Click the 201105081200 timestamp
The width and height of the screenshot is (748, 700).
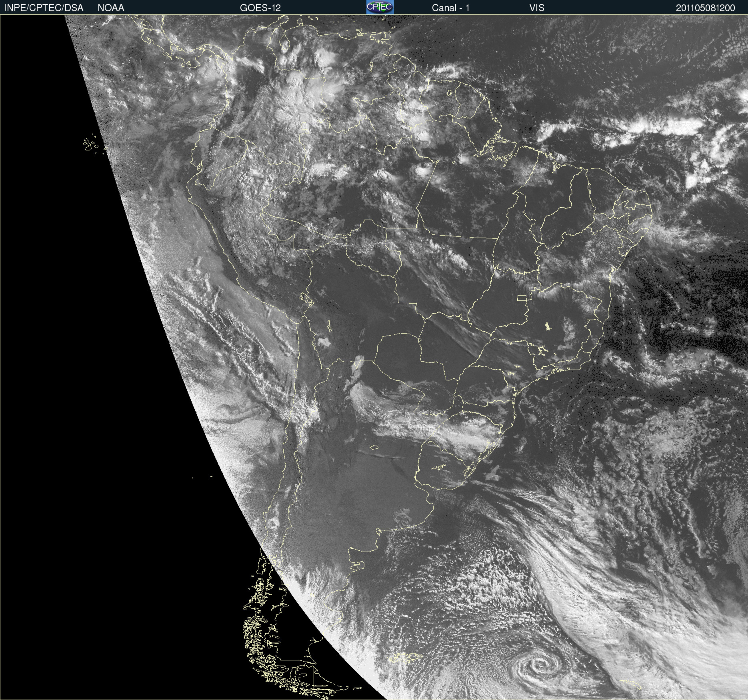pos(706,8)
